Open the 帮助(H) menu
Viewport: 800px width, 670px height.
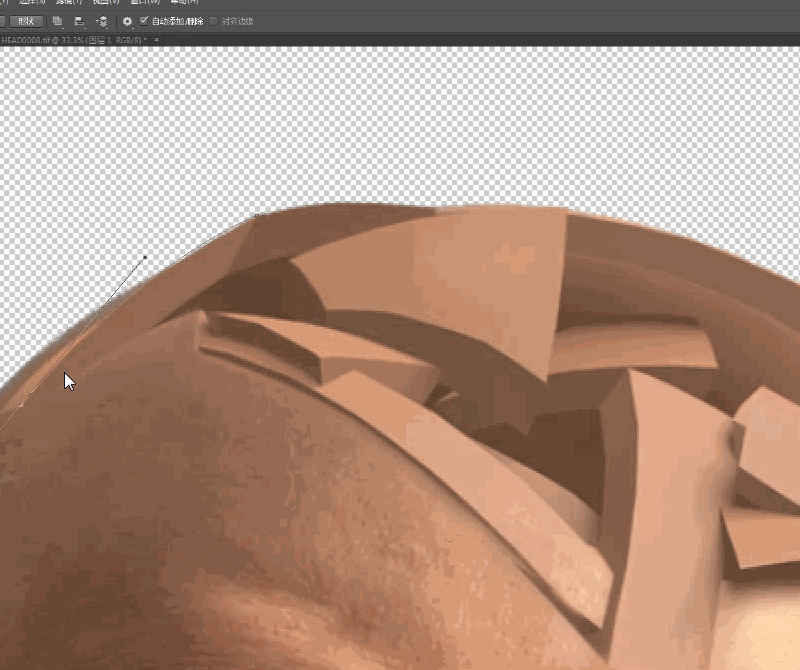(x=184, y=2)
